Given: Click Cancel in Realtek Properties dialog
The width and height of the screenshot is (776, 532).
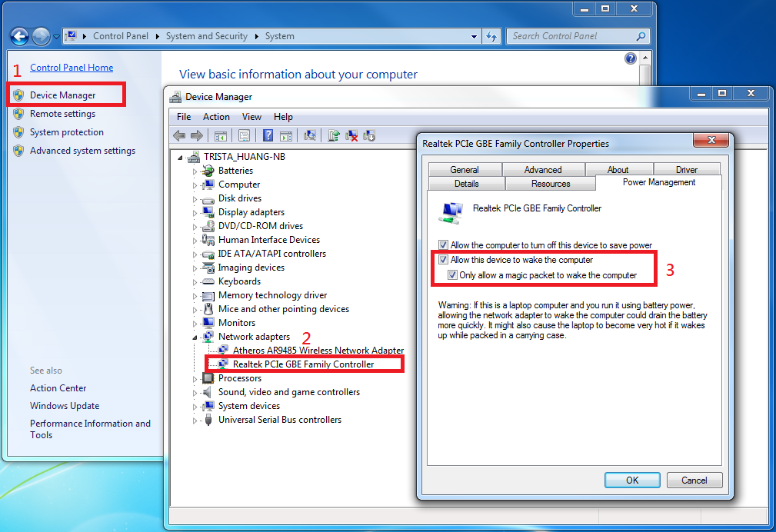Looking at the screenshot, I should coord(694,480).
